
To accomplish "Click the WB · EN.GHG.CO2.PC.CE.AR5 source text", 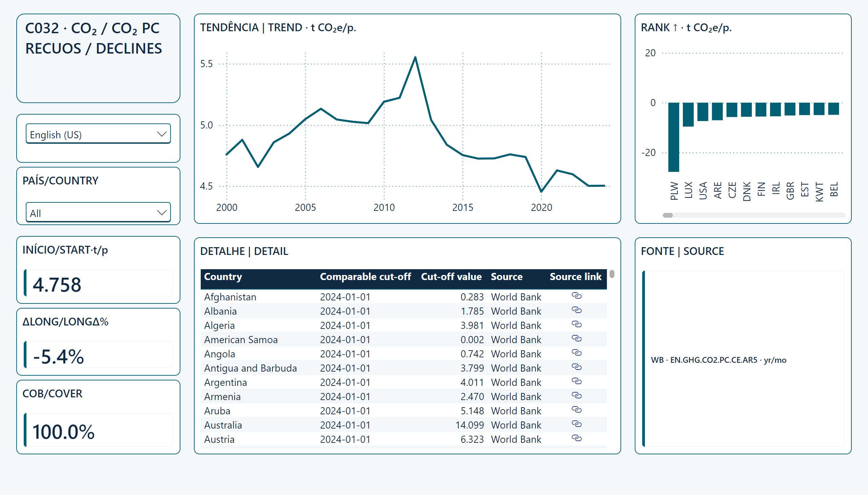I will [718, 360].
